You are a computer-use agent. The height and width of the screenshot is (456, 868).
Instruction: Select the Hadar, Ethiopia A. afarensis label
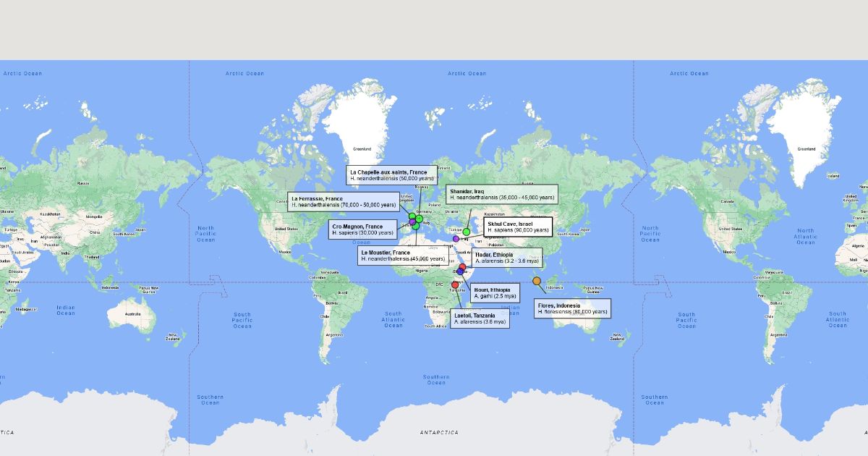506,258
